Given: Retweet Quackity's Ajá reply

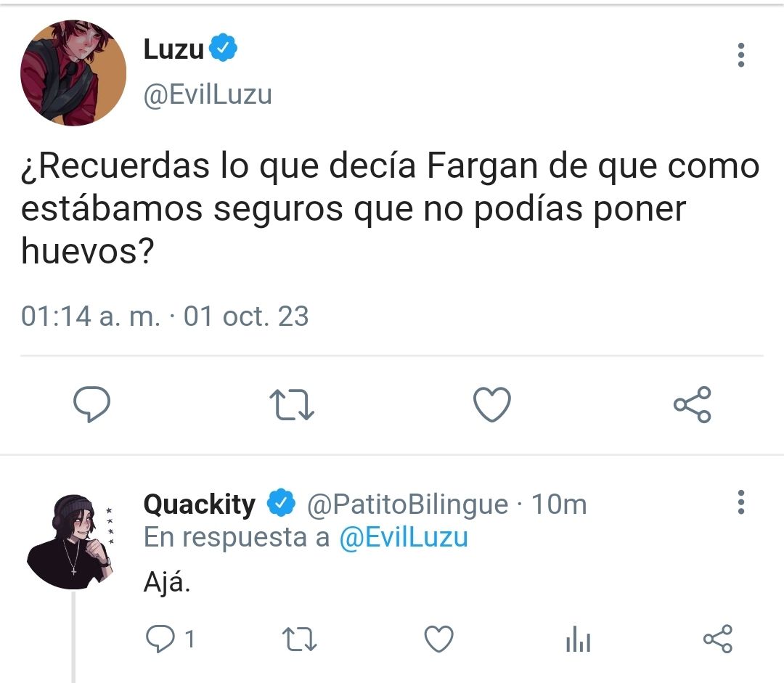Looking at the screenshot, I should [299, 639].
